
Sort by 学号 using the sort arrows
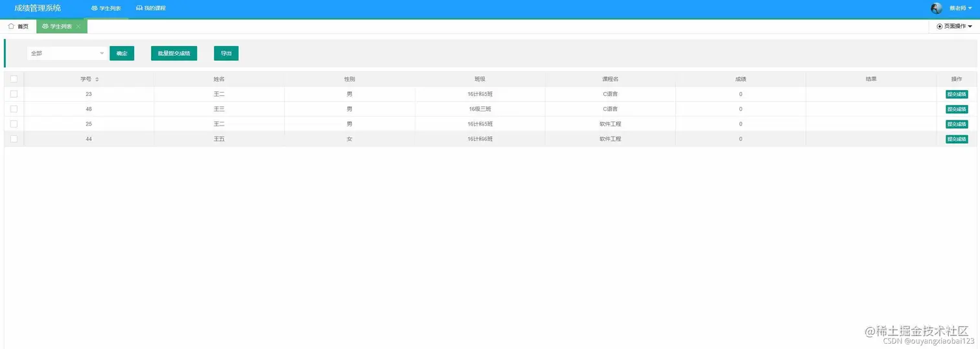(x=97, y=79)
